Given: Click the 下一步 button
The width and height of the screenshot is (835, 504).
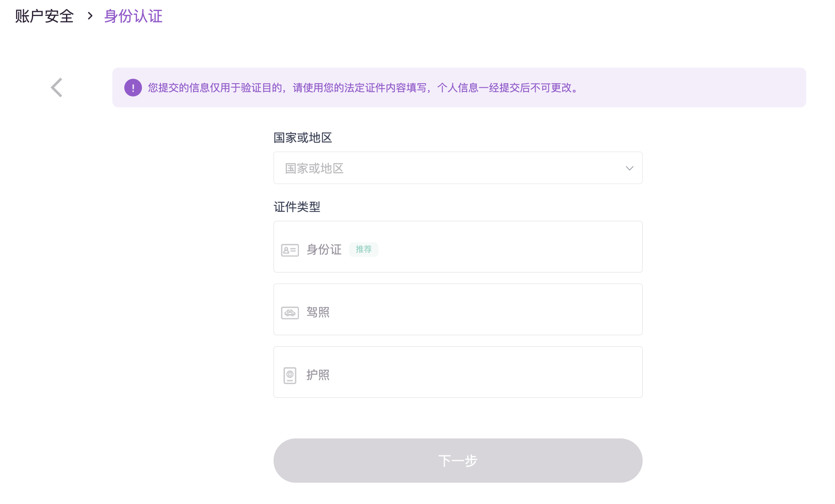Looking at the screenshot, I should (x=458, y=461).
